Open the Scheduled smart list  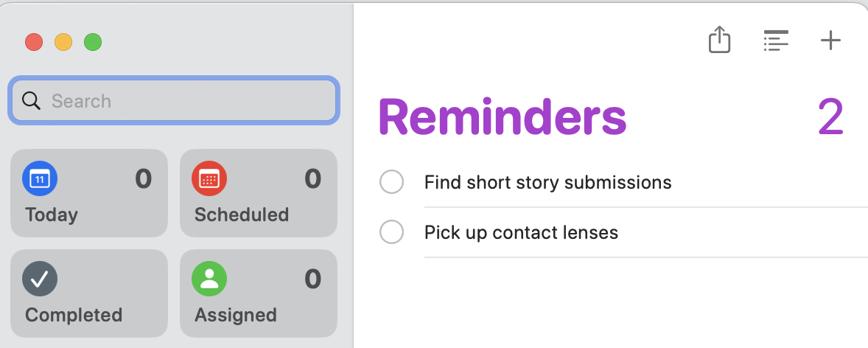click(x=259, y=214)
